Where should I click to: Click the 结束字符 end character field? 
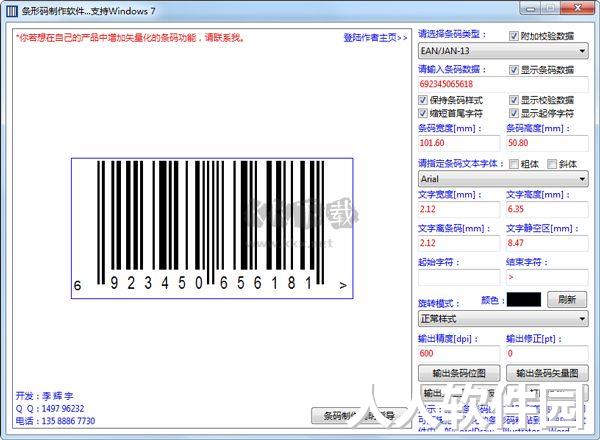point(547,277)
